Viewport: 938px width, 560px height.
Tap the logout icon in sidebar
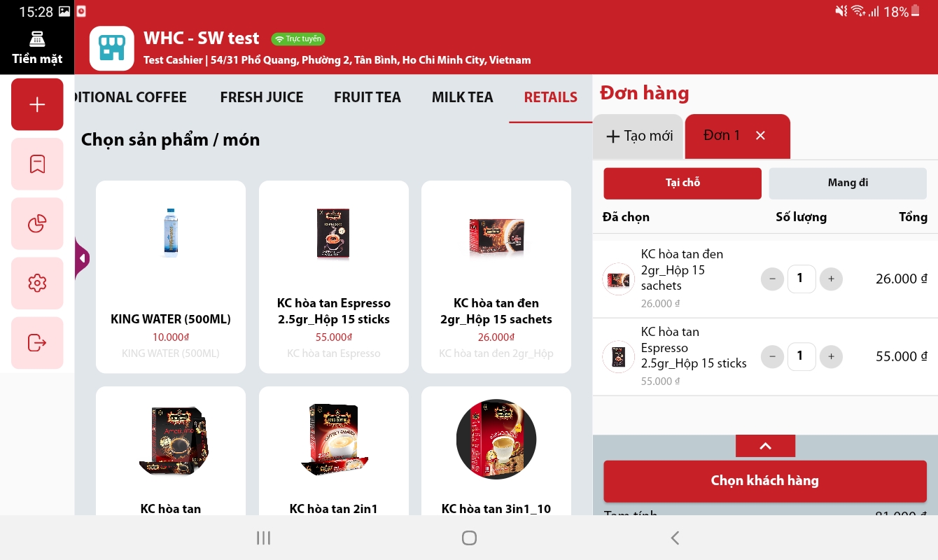(x=37, y=343)
